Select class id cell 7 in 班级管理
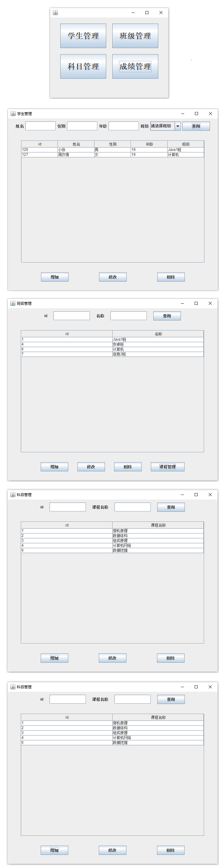This screenshot has height=868, width=224. pyautogui.click(x=67, y=354)
